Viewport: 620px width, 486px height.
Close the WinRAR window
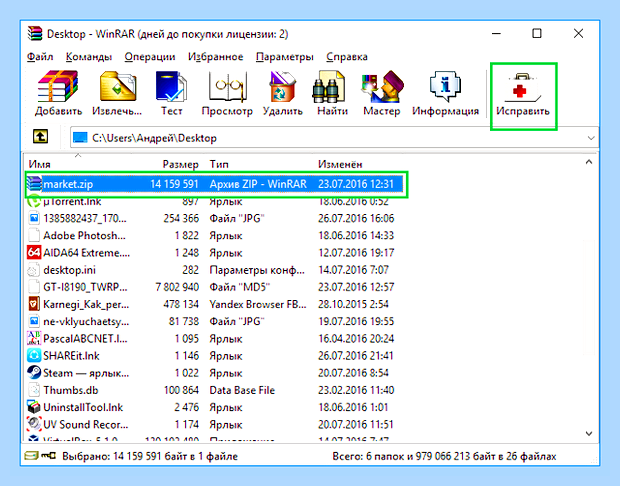(x=578, y=34)
